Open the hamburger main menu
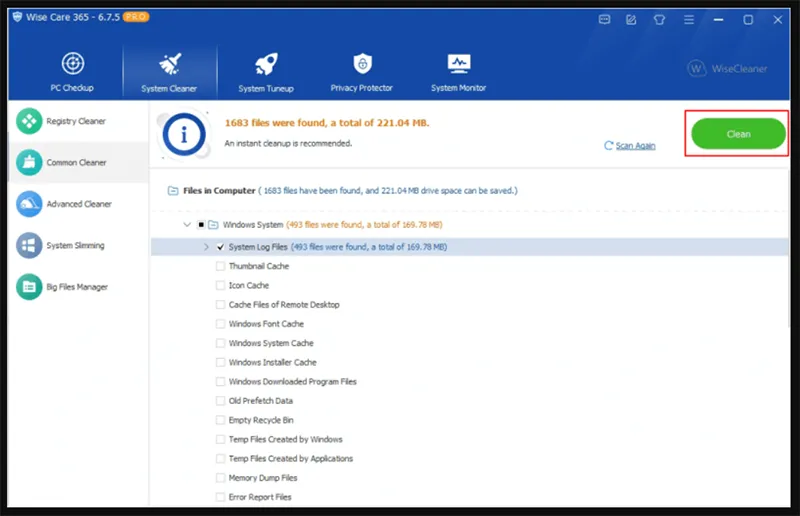Screen dimensions: 800x516 point(689,20)
